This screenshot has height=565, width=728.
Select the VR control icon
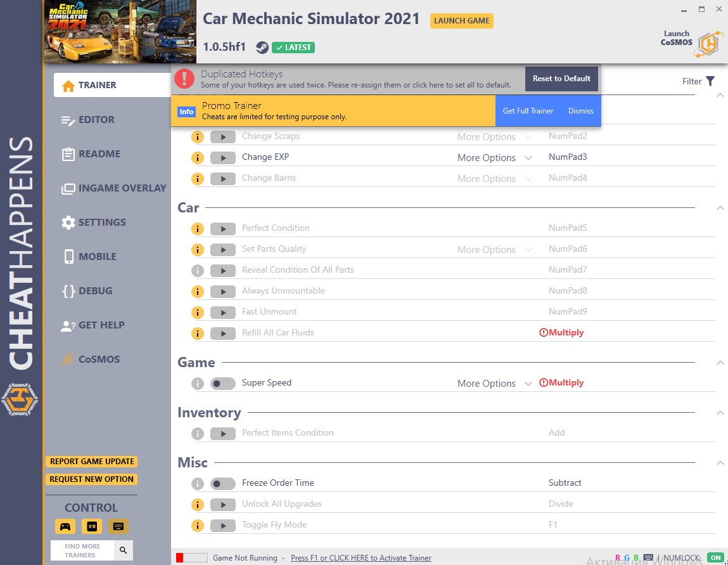click(92, 526)
